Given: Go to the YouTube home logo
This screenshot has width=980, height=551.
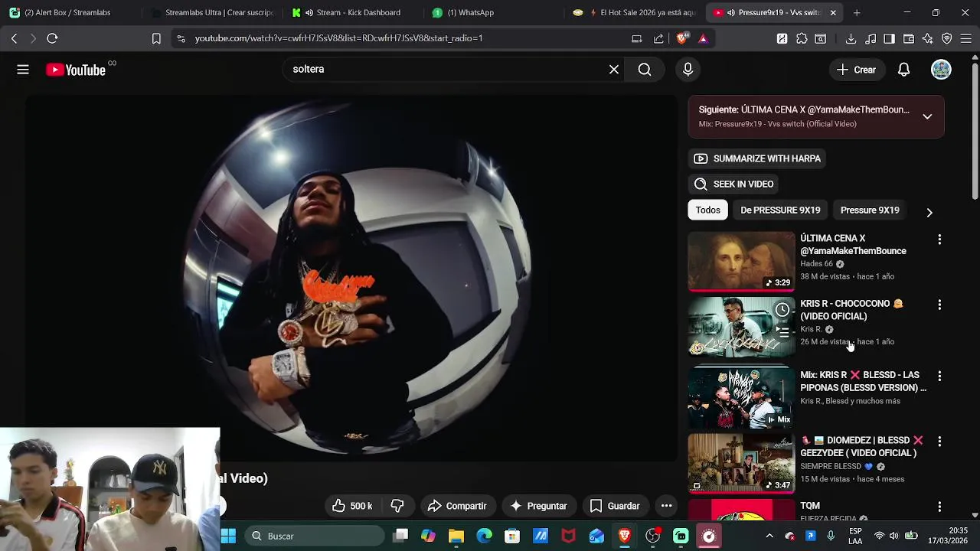Looking at the screenshot, I should [x=76, y=70].
